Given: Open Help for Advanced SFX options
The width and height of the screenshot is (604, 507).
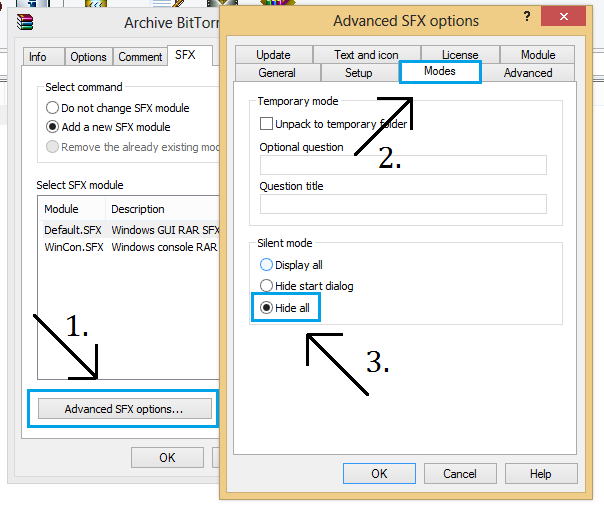Looking at the screenshot, I should click(x=541, y=473).
